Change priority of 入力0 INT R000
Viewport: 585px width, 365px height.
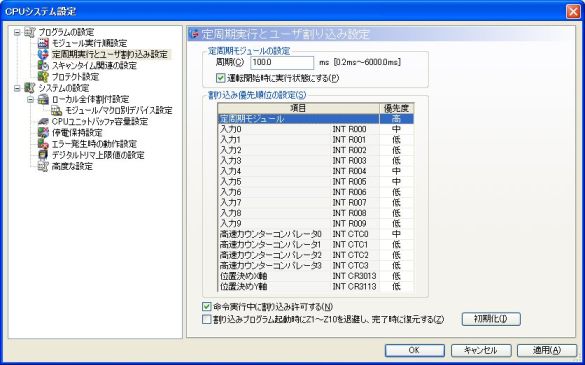click(397, 129)
